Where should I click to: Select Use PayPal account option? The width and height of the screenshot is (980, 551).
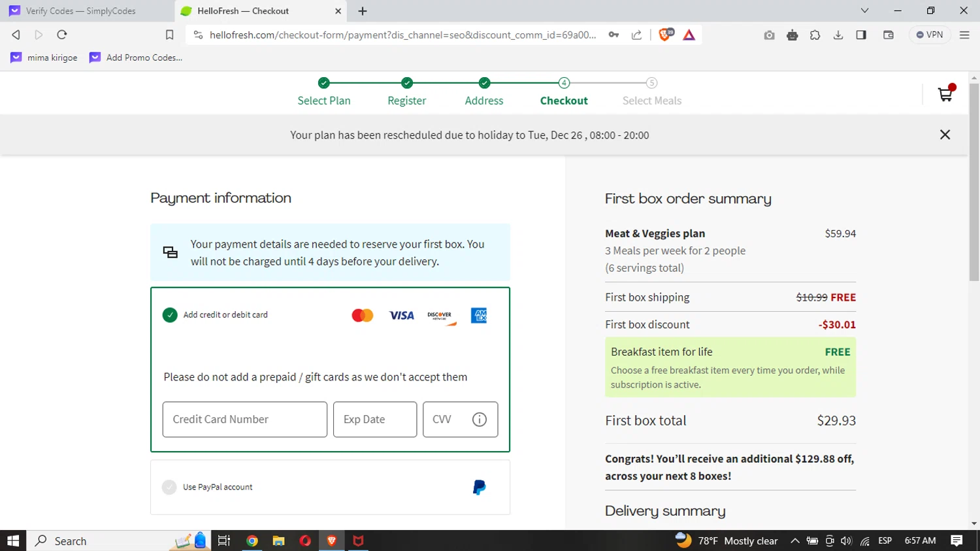click(x=169, y=487)
